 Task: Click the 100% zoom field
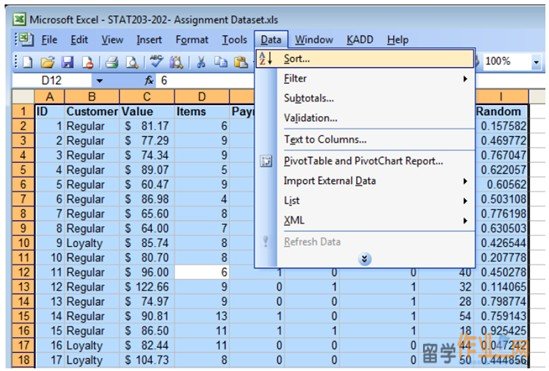pyautogui.click(x=506, y=62)
